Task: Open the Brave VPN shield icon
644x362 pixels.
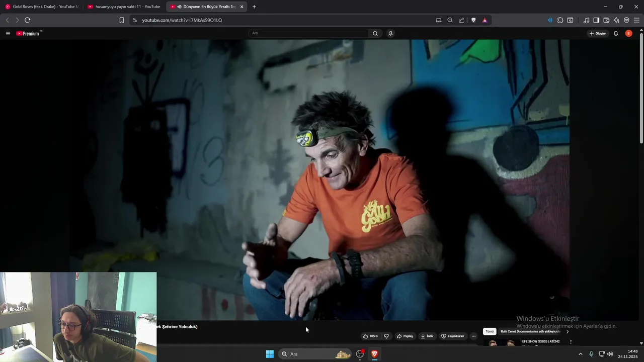Action: coord(626,20)
